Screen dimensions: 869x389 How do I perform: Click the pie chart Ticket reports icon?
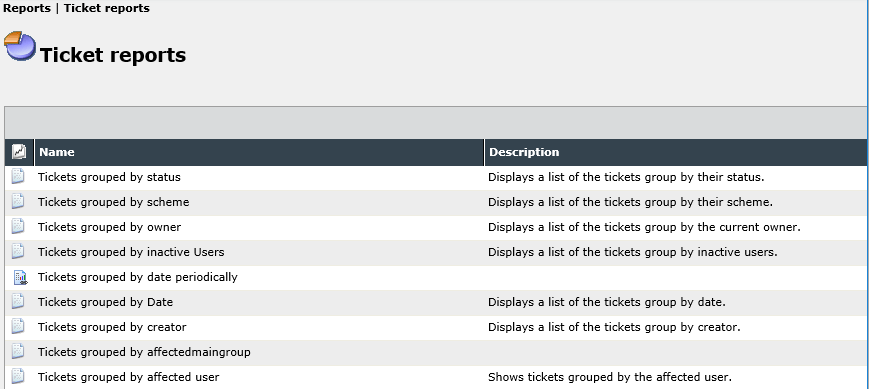point(20,46)
